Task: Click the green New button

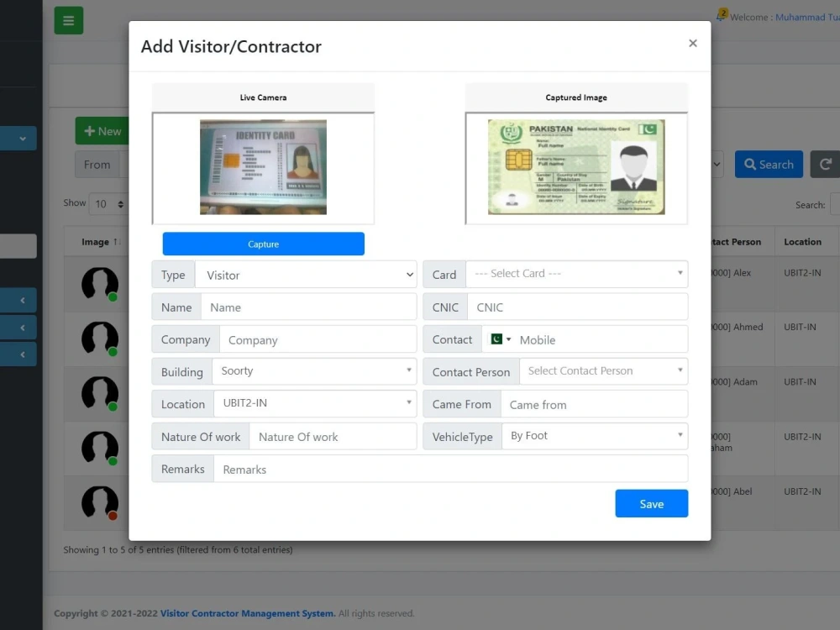Action: click(102, 131)
